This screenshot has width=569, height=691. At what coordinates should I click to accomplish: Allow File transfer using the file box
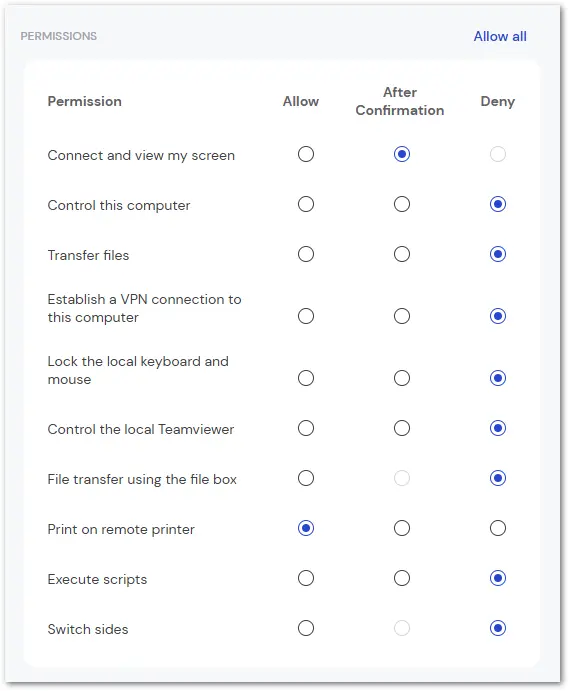[306, 478]
